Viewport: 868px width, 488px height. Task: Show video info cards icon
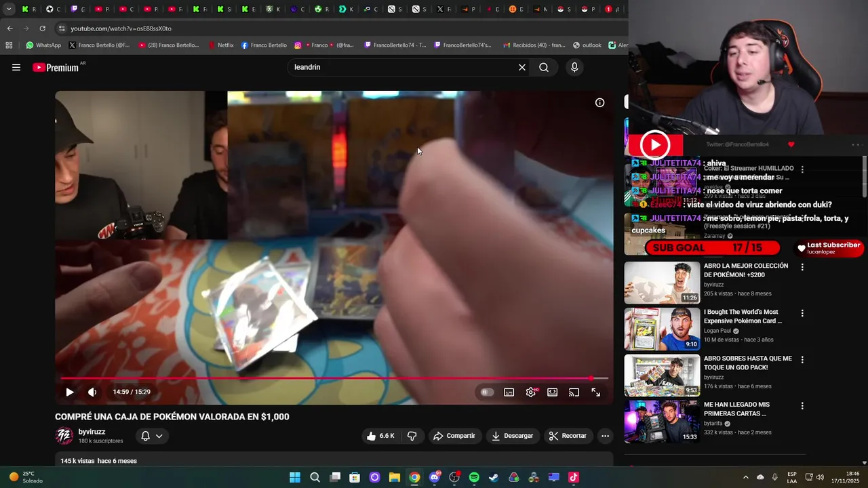(599, 103)
